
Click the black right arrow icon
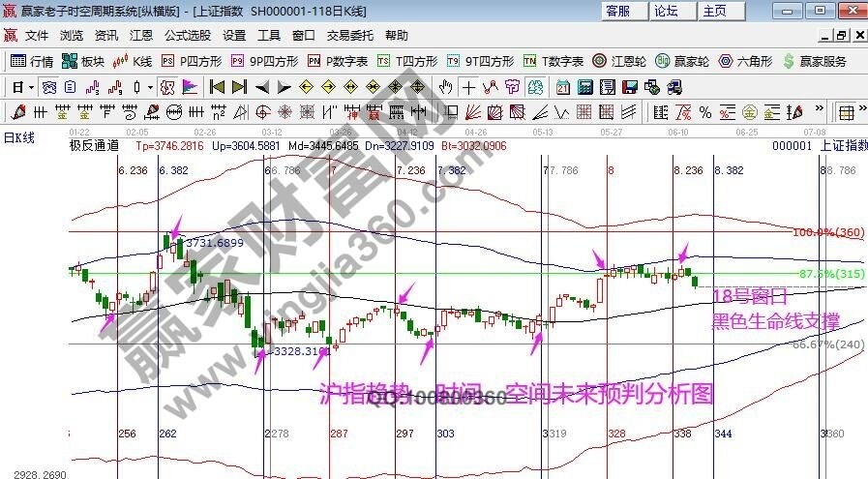click(284, 87)
